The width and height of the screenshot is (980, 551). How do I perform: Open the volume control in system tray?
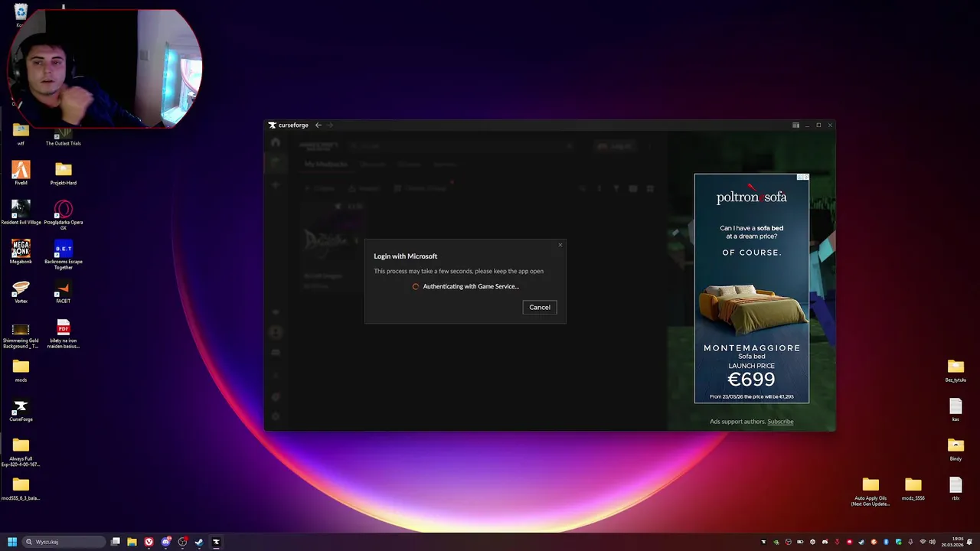point(932,542)
